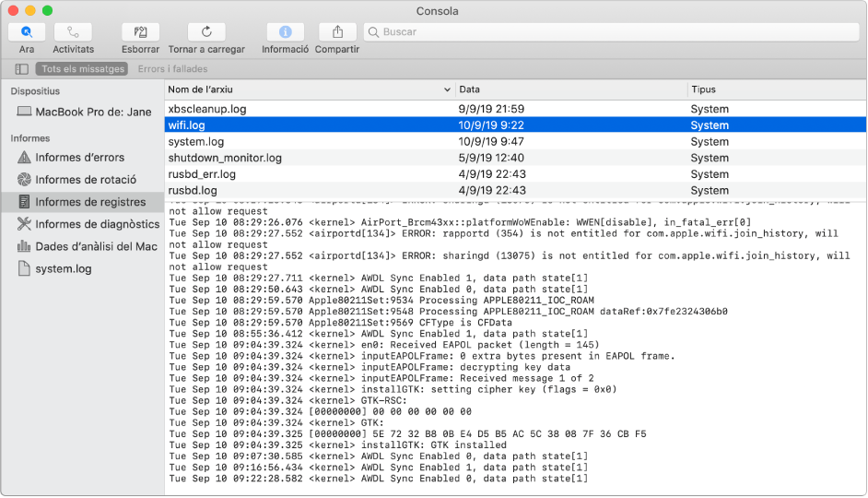
Task: Click the green zoom window button
Action: pyautogui.click(x=48, y=10)
